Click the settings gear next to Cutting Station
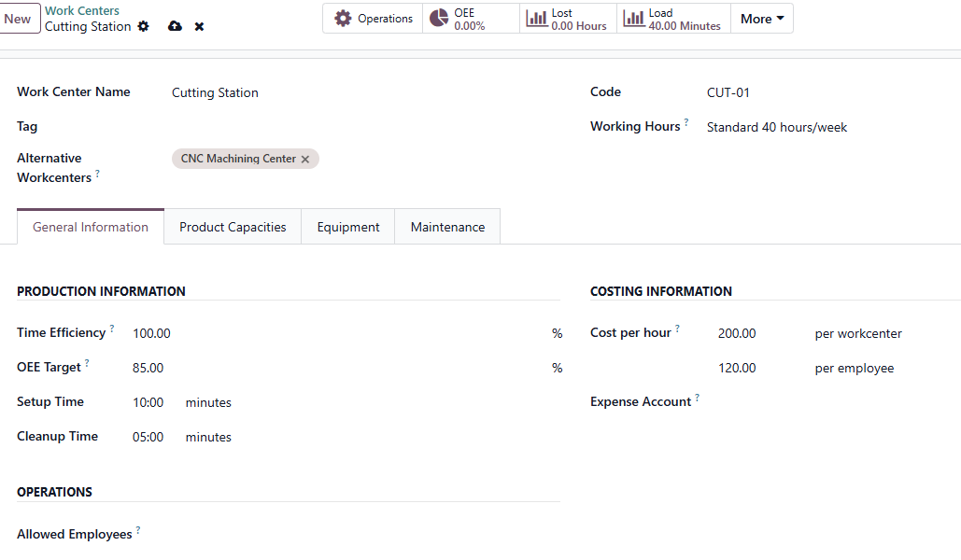 [143, 26]
